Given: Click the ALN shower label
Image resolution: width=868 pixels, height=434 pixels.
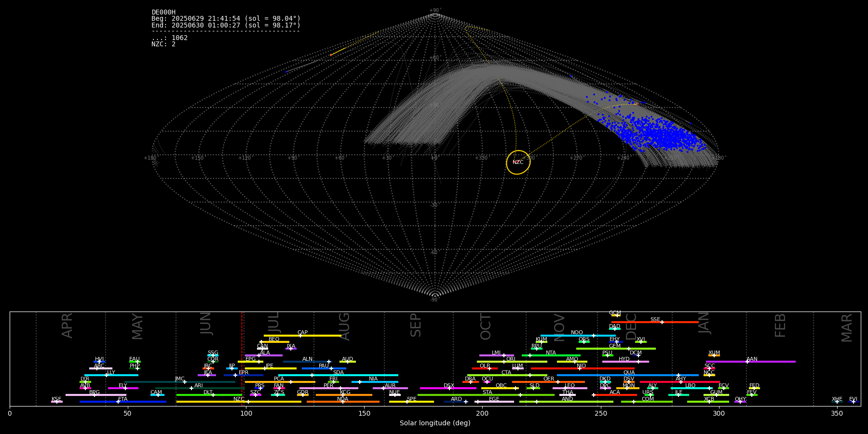Looking at the screenshot, I should [307, 359].
